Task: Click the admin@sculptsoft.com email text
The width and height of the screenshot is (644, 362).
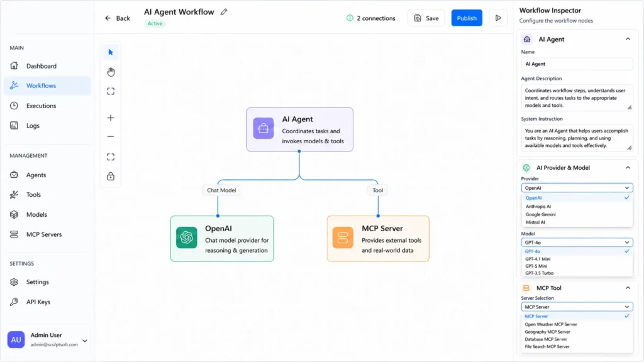Action: click(x=54, y=345)
